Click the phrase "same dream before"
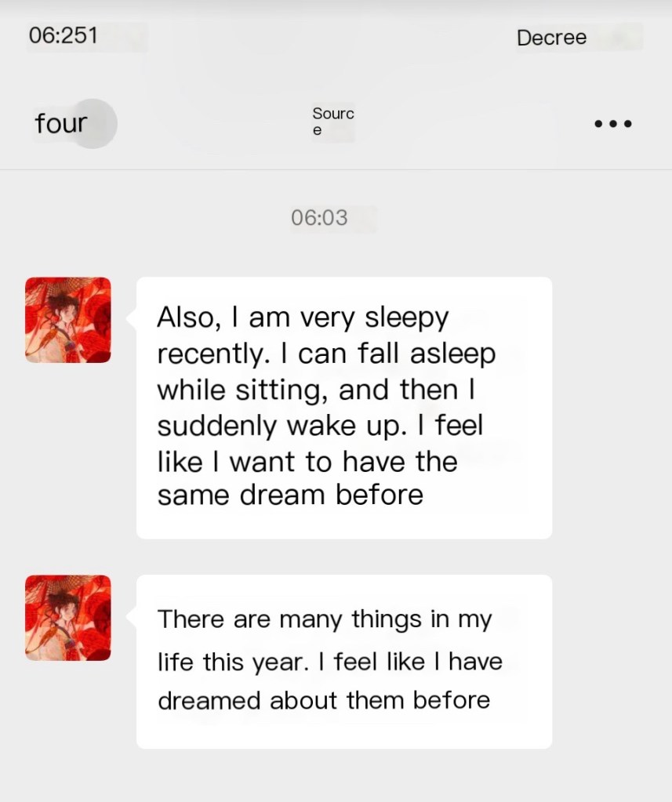The image size is (672, 802). (x=290, y=495)
